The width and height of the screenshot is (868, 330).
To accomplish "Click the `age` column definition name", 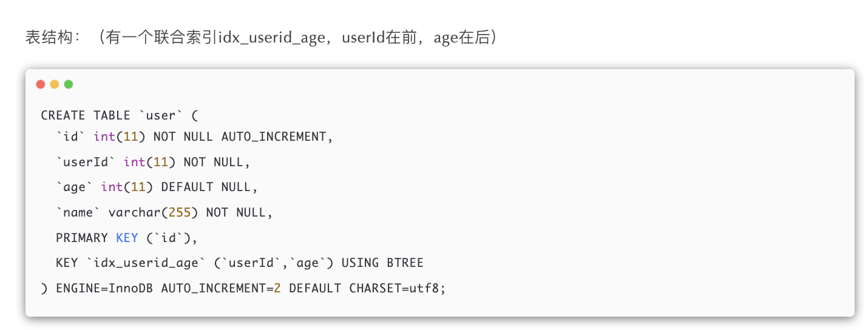I will pyautogui.click(x=75, y=187).
